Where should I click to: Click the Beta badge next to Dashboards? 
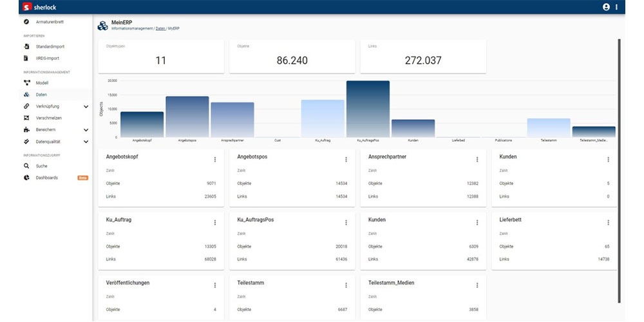[82, 178]
